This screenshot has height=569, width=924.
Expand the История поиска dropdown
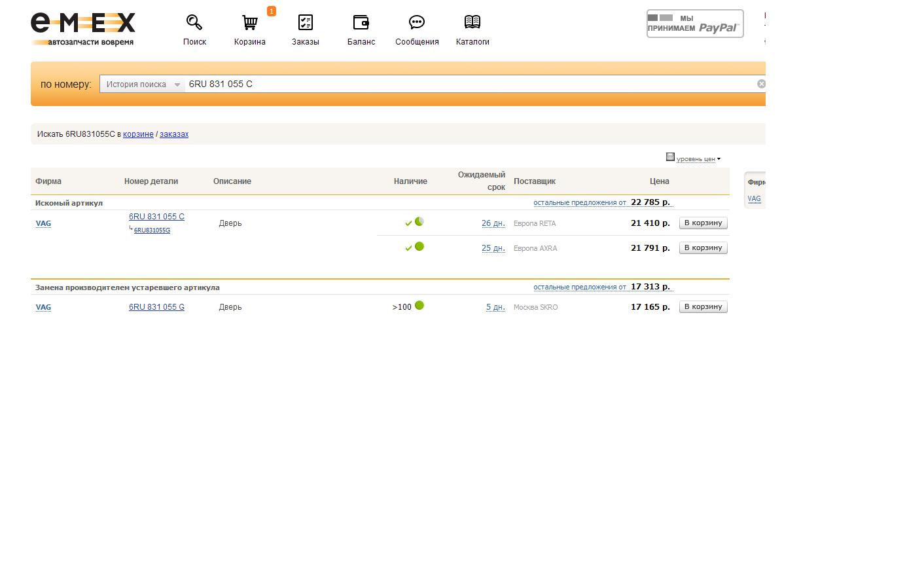coord(143,84)
